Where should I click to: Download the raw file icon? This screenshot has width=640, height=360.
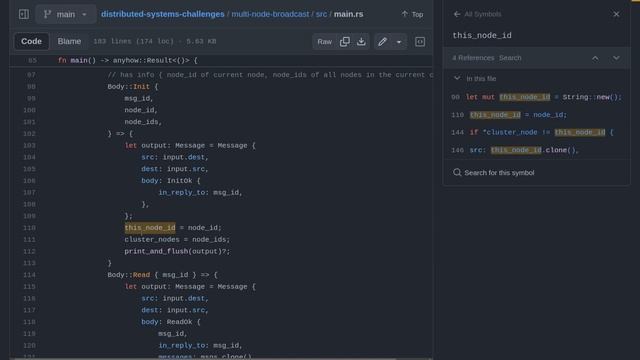coord(361,42)
